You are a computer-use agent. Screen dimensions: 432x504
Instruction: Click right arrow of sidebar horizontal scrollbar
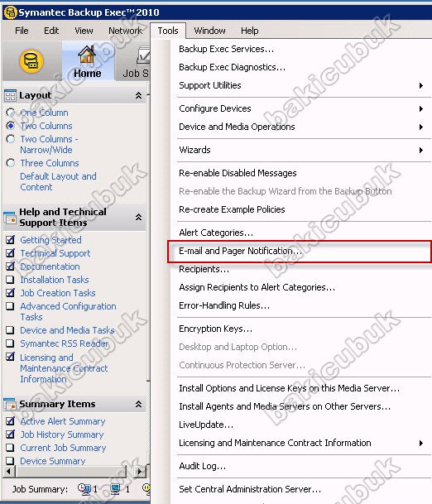139,471
